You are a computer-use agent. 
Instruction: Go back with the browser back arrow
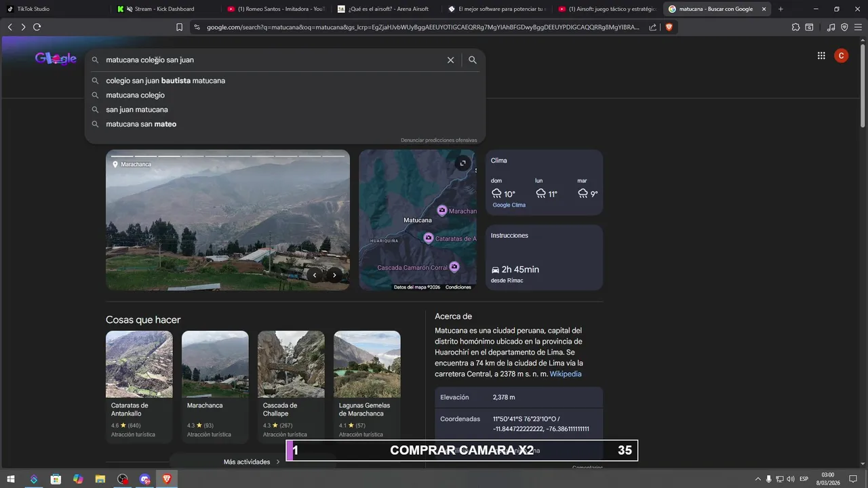(x=9, y=27)
